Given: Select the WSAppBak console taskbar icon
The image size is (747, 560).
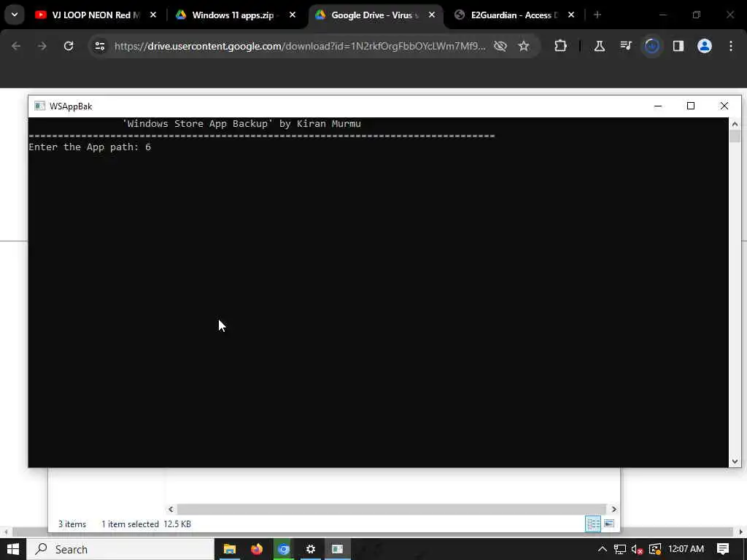Looking at the screenshot, I should click(338, 549).
